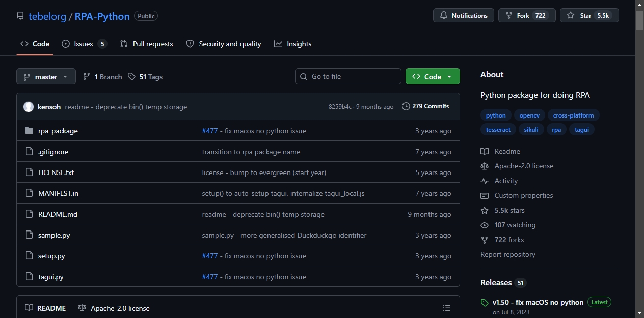644x318 pixels.
Task: Open sample.py file
Action: (54, 235)
